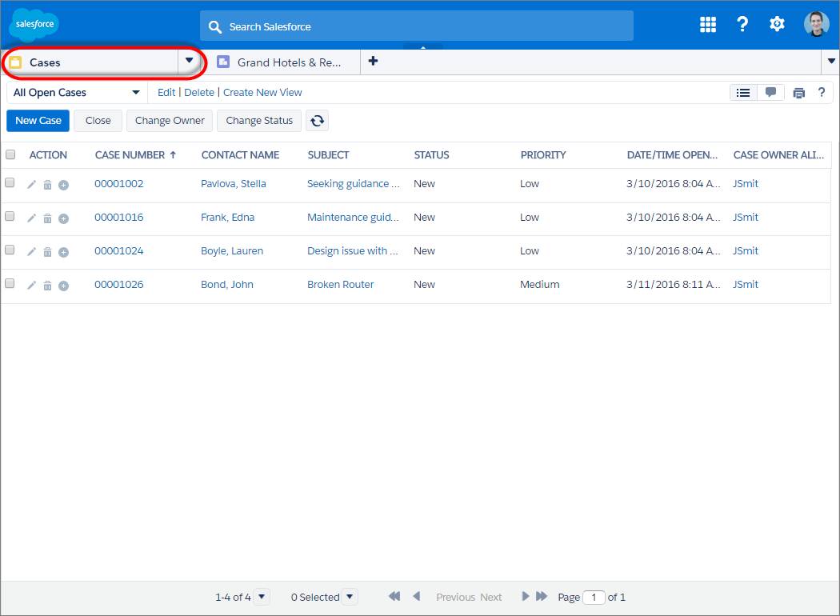This screenshot has width=840, height=616.
Task: Click the Delete view link
Action: [198, 92]
